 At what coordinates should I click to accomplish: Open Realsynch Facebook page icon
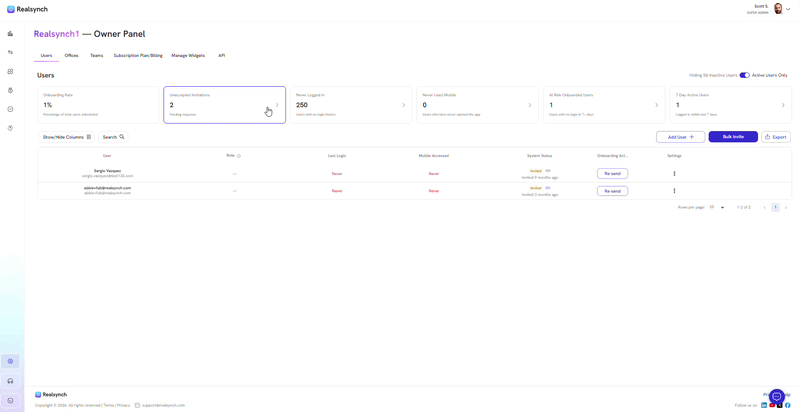pyautogui.click(x=788, y=405)
